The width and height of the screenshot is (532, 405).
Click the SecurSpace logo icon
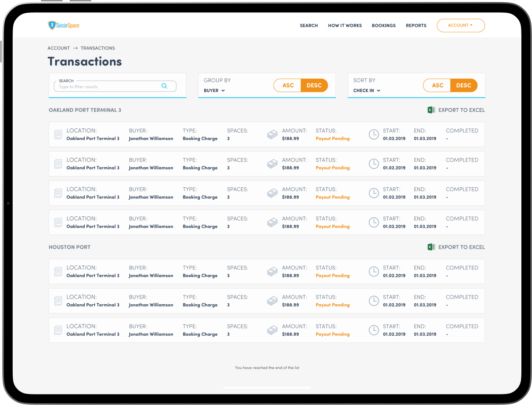coord(52,26)
